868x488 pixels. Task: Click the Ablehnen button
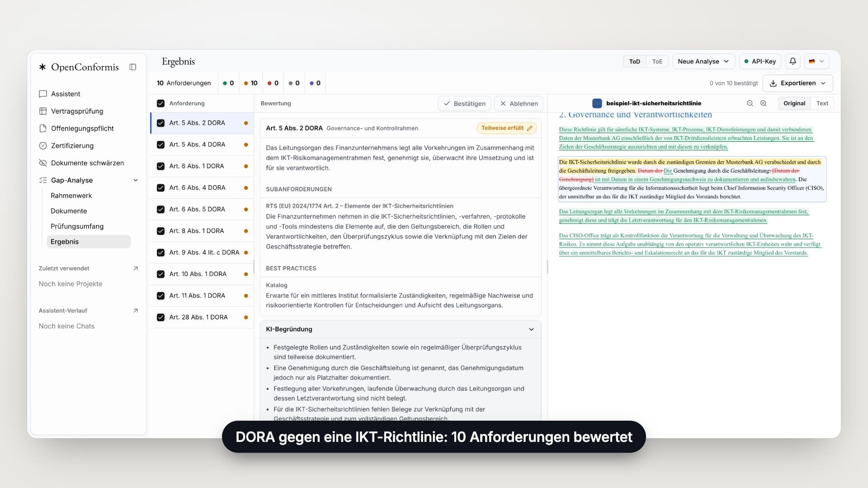click(519, 103)
